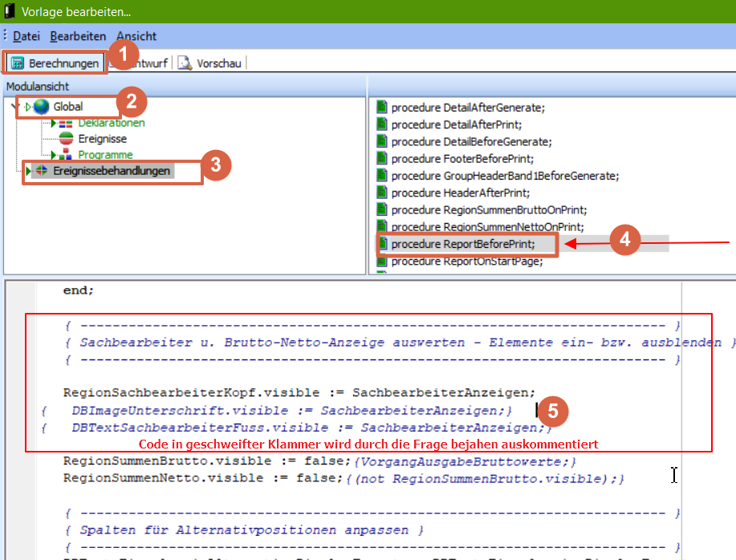Click the application icon in title bar
The height and width of the screenshot is (560, 736).
[x=10, y=11]
